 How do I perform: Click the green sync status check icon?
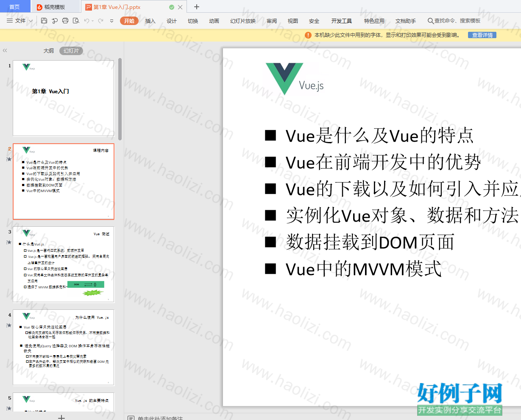[x=172, y=7]
